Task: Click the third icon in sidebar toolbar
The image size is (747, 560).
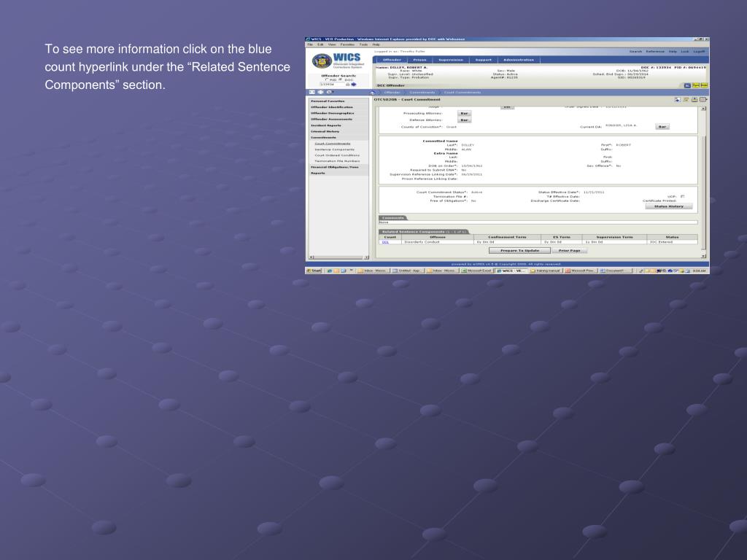Action: pyautogui.click(x=329, y=92)
